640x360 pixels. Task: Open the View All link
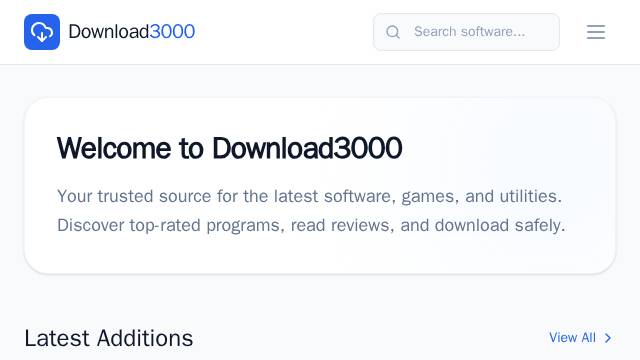(580, 338)
